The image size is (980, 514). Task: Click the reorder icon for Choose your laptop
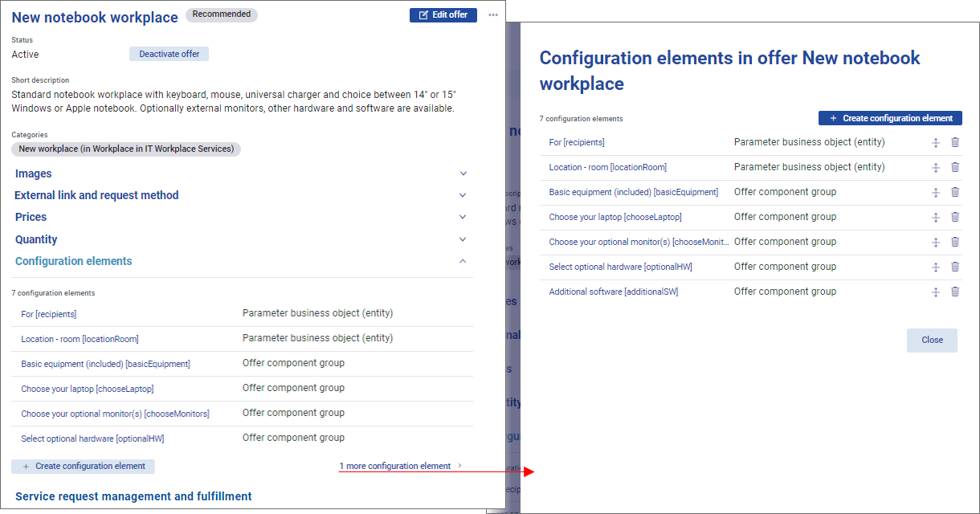(x=936, y=218)
